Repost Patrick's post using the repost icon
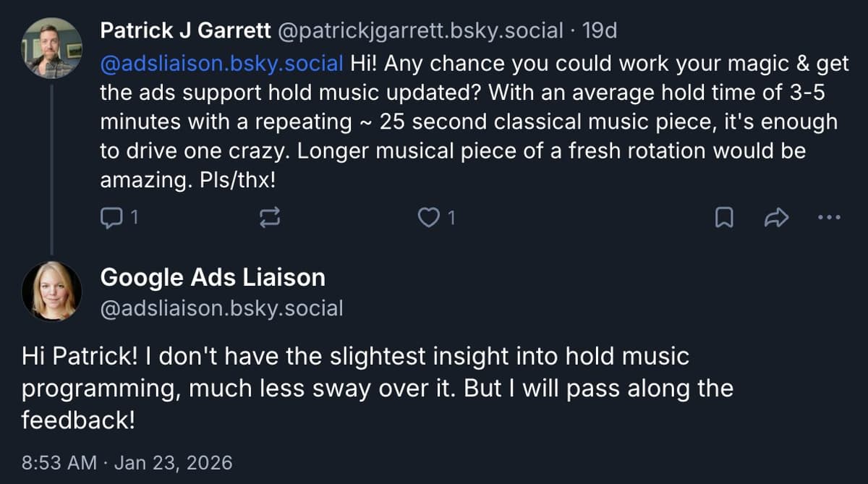868x484 pixels. click(x=268, y=218)
